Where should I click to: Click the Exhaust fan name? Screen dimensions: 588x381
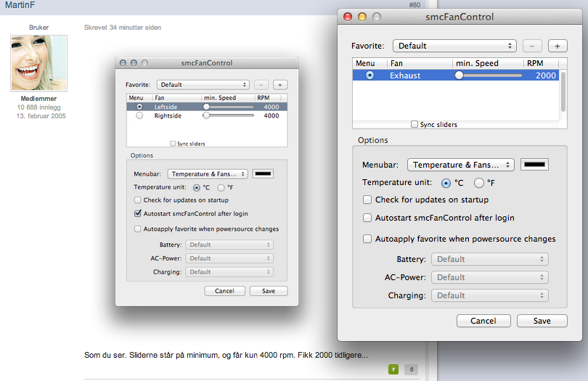[x=405, y=75]
